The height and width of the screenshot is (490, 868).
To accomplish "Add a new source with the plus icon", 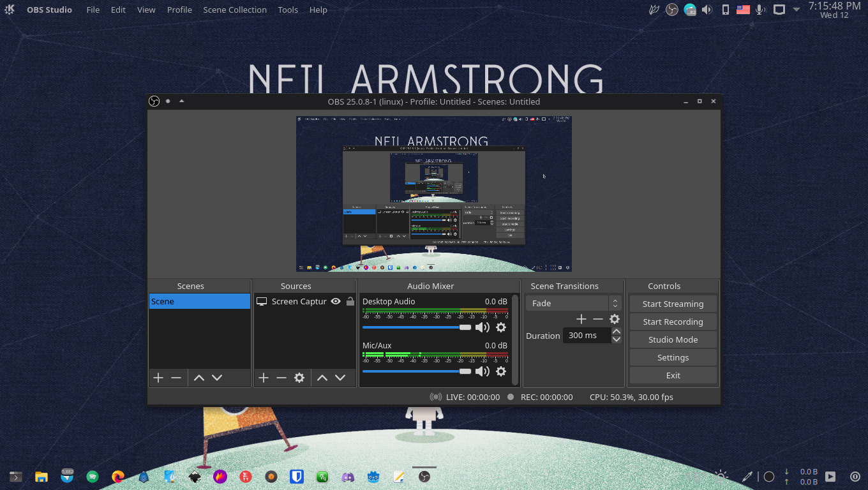I will coord(264,378).
